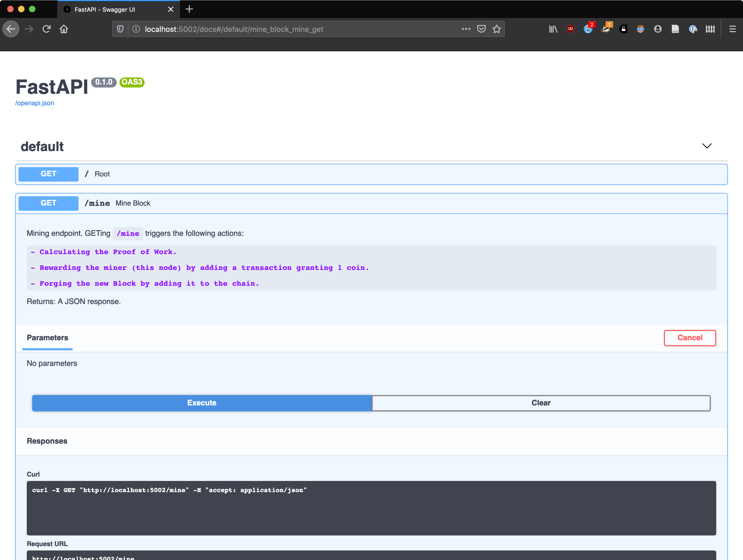Reload the current page

pyautogui.click(x=46, y=29)
